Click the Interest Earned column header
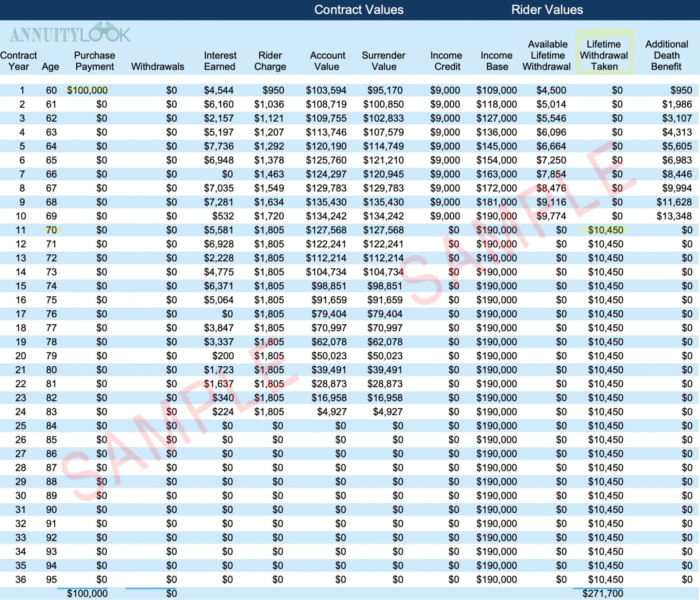The width and height of the screenshot is (700, 600). [x=220, y=61]
